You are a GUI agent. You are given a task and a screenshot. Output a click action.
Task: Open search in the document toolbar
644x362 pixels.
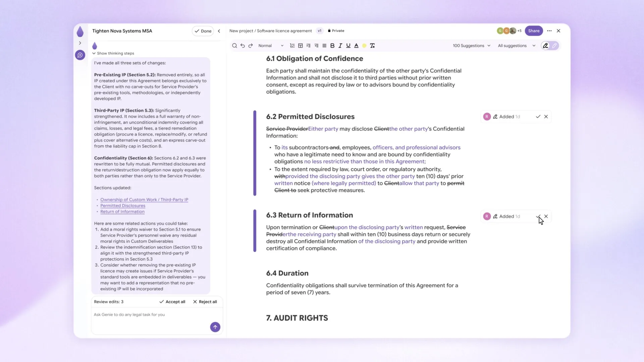234,46
